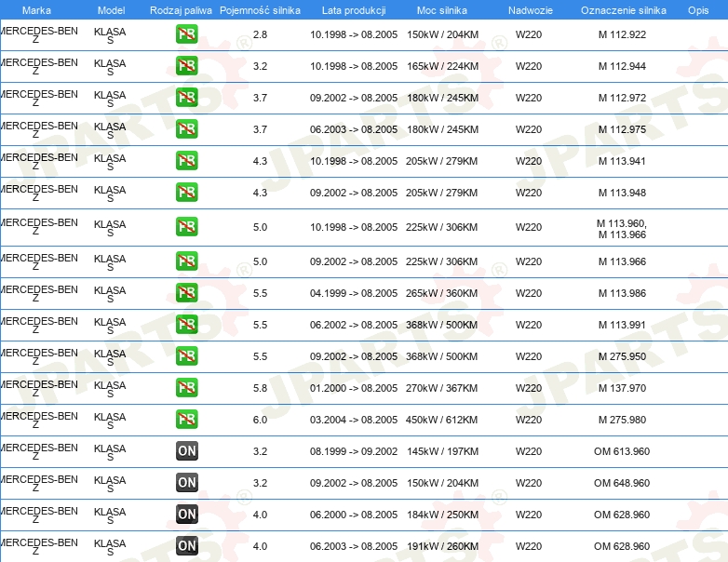Click the Pojemność silnika column header
The image size is (728, 562).
pyautogui.click(x=260, y=10)
